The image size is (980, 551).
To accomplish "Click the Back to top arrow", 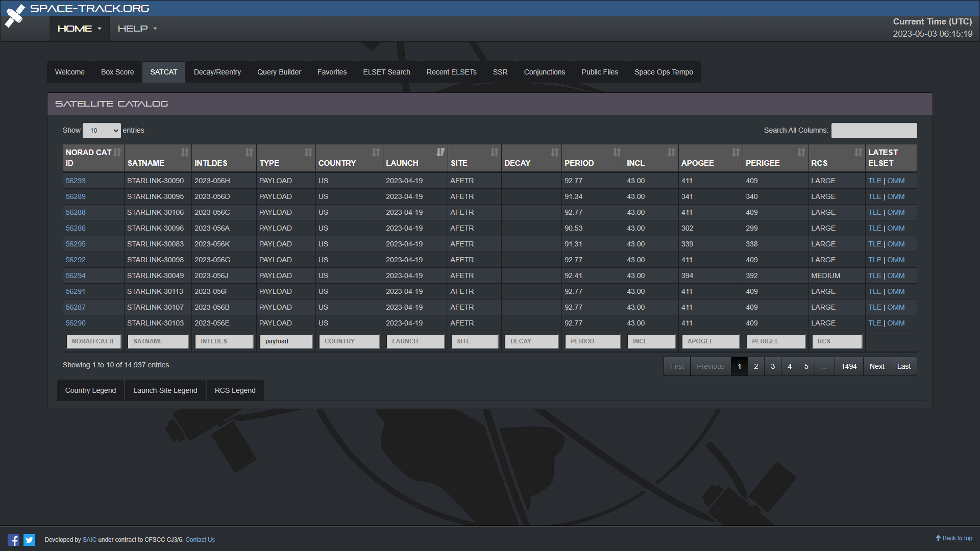I will coord(938,538).
